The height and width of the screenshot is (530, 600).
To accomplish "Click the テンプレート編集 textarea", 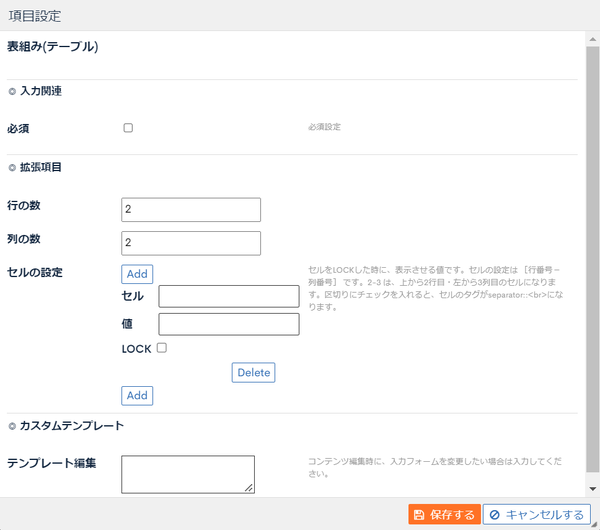I will [188, 475].
